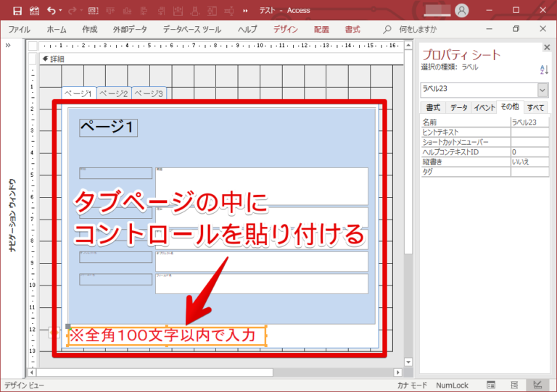Click the 何をしますか search field

418,30
